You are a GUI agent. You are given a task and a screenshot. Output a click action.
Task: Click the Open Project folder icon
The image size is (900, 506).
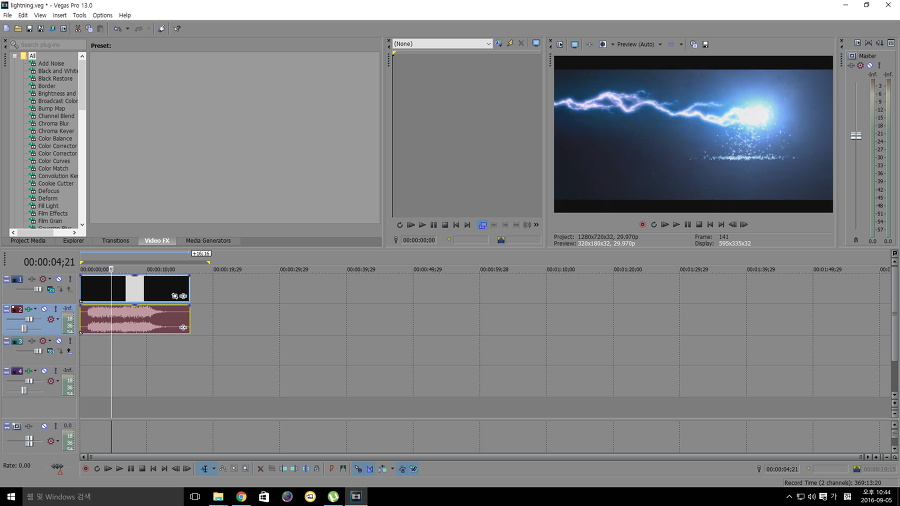coord(18,29)
